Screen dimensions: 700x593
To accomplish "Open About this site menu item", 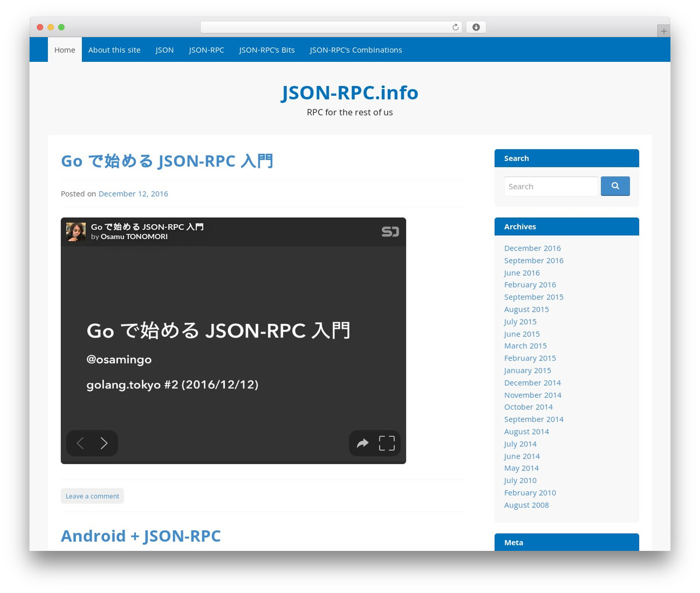I will [x=114, y=50].
